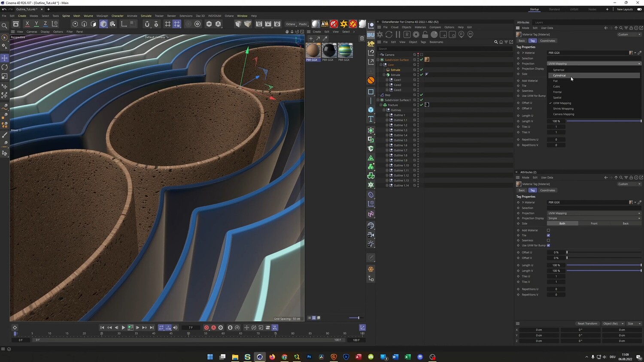644x362 pixels.
Task: Switch to the Coordinates tab in upper attributes
Action: click(547, 41)
